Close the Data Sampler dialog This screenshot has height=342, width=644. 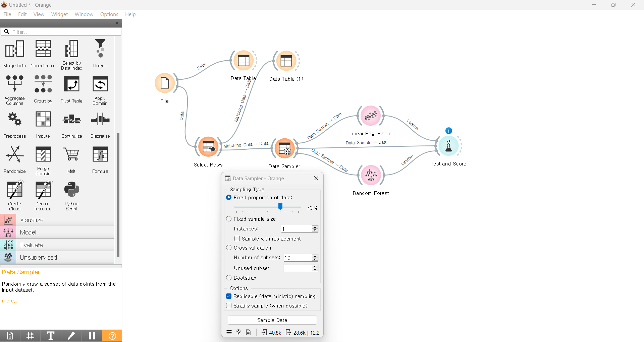pyautogui.click(x=316, y=178)
